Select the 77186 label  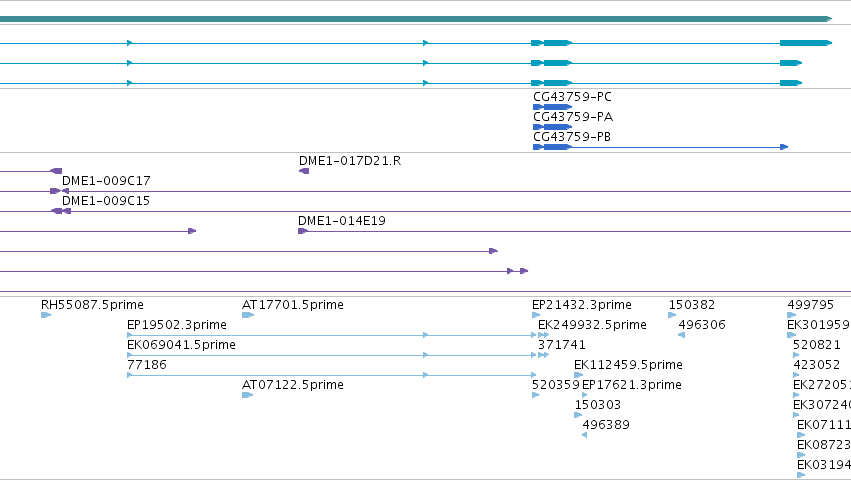(x=147, y=365)
